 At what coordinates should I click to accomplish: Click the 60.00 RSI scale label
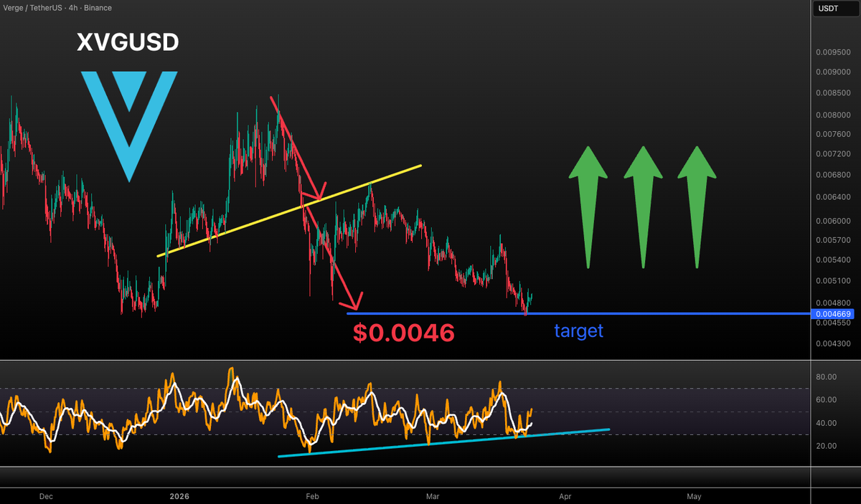click(x=827, y=400)
